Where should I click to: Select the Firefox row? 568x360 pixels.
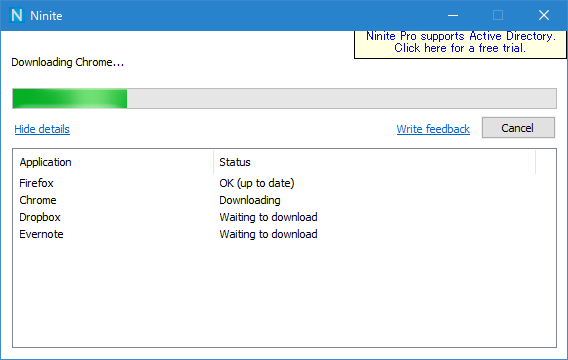[x=284, y=183]
